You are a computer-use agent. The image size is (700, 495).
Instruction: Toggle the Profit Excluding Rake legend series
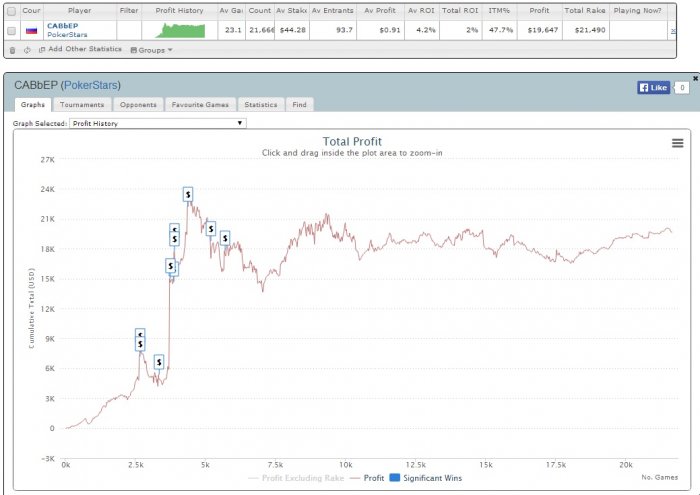pyautogui.click(x=296, y=478)
